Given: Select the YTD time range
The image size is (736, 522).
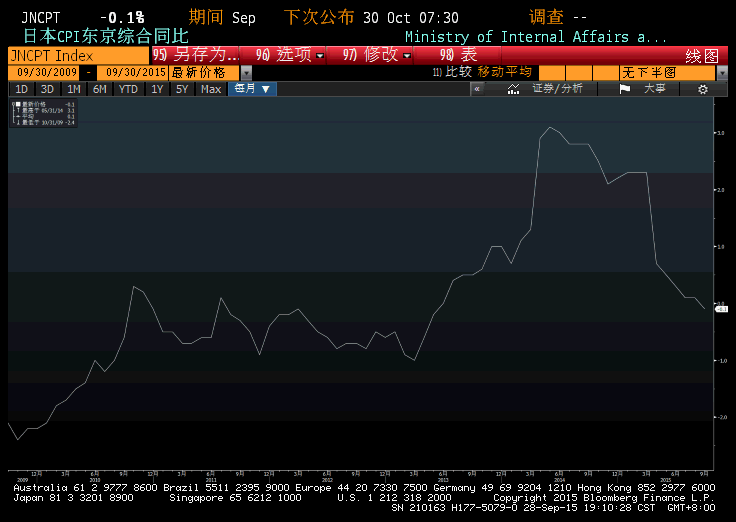Looking at the screenshot, I should tap(128, 89).
